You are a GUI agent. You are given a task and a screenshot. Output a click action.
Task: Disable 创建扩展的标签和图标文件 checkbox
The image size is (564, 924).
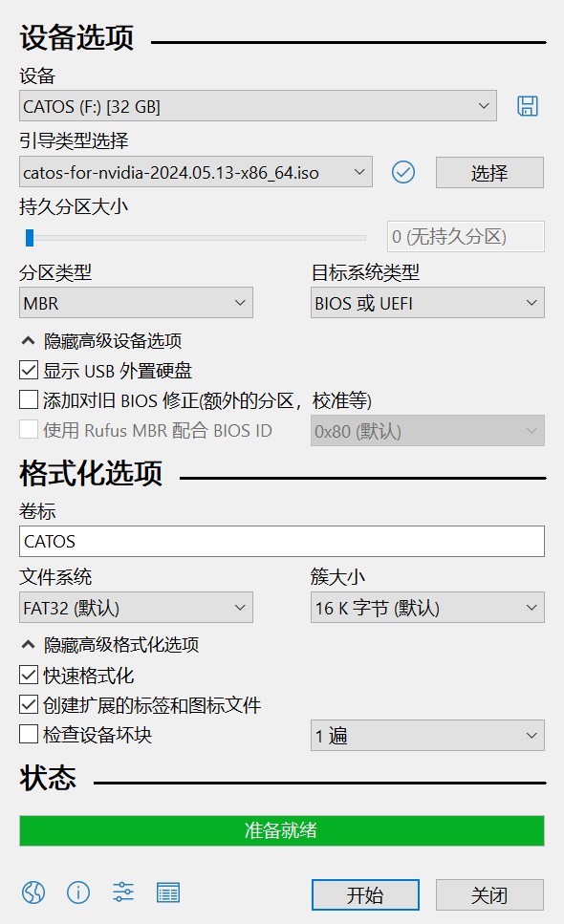click(29, 704)
